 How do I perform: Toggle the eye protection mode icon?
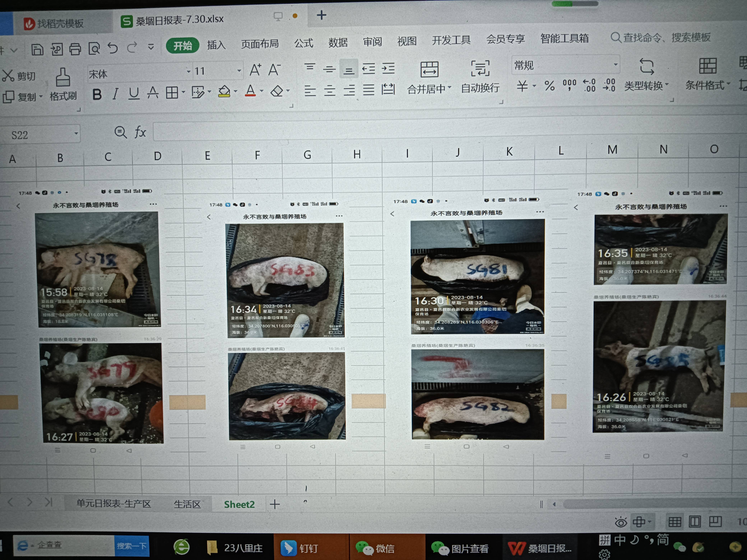pos(621,522)
